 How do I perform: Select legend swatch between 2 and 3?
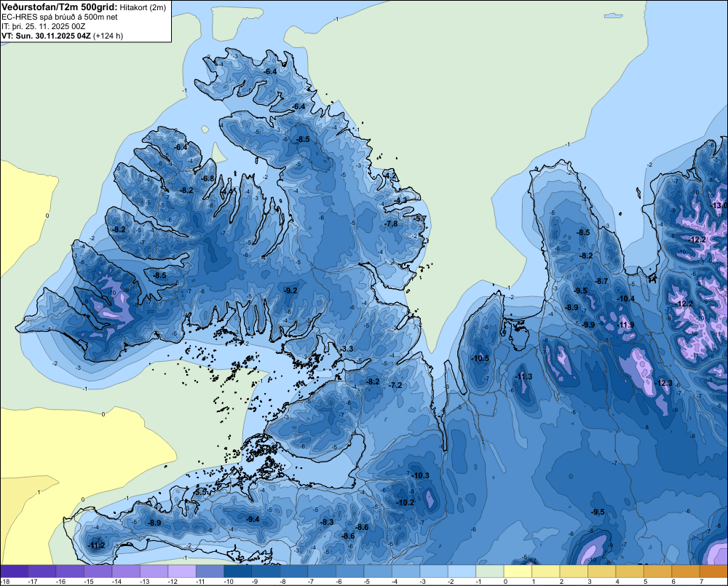[574, 571]
